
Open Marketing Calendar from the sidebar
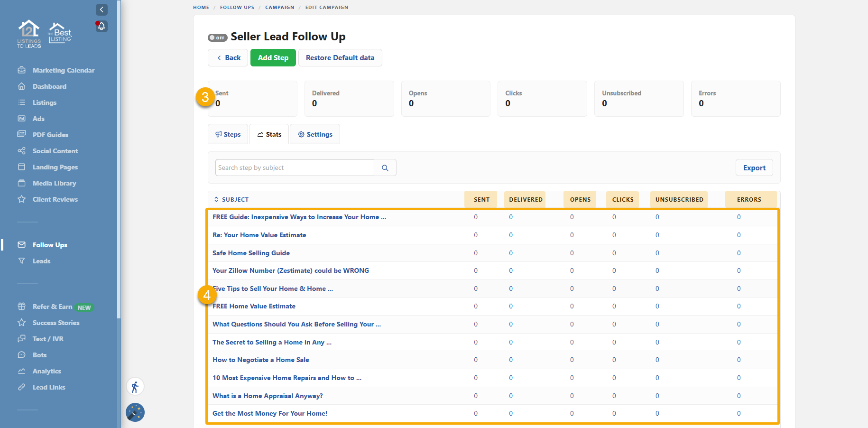[x=63, y=70]
